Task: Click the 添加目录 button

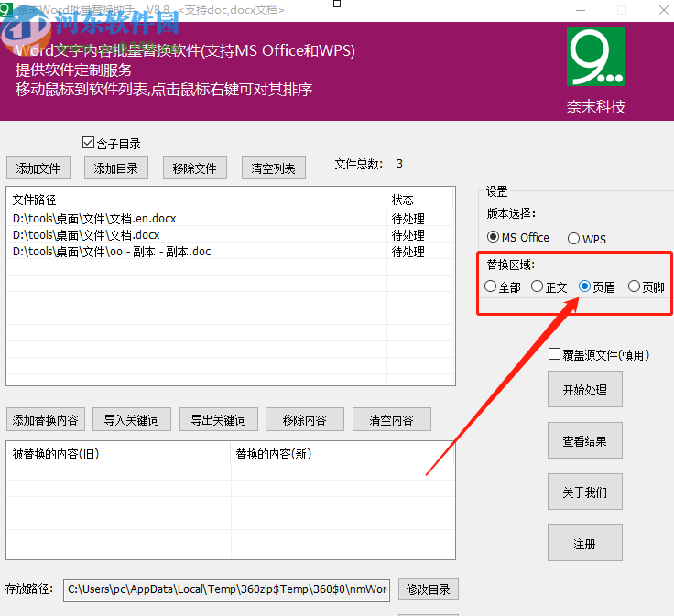Action: [x=116, y=168]
